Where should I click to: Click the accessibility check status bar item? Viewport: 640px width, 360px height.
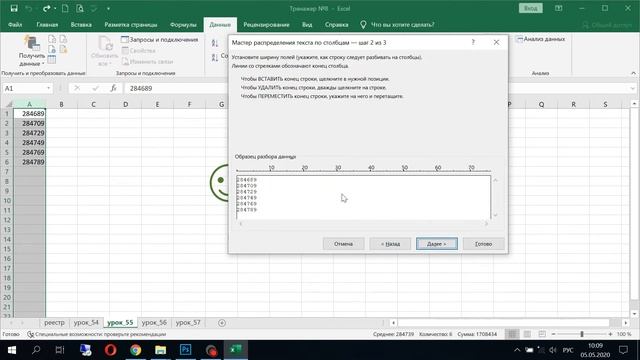(x=96, y=334)
